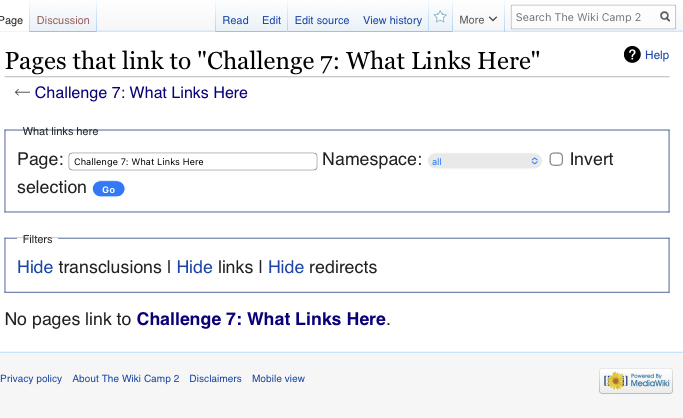683x418 pixels.
Task: Expand the More menu
Action: tap(478, 20)
